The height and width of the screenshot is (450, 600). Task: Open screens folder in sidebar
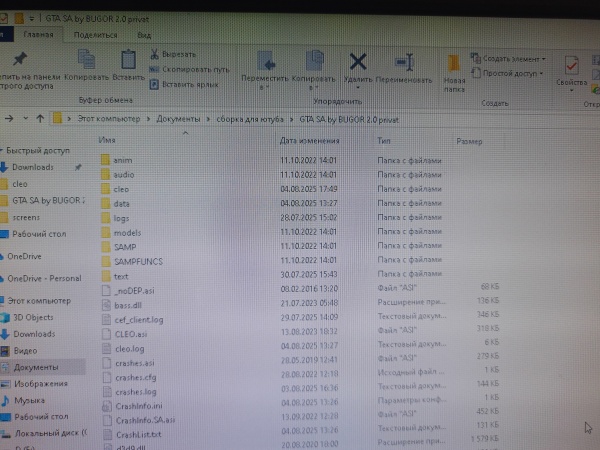pyautogui.click(x=26, y=217)
